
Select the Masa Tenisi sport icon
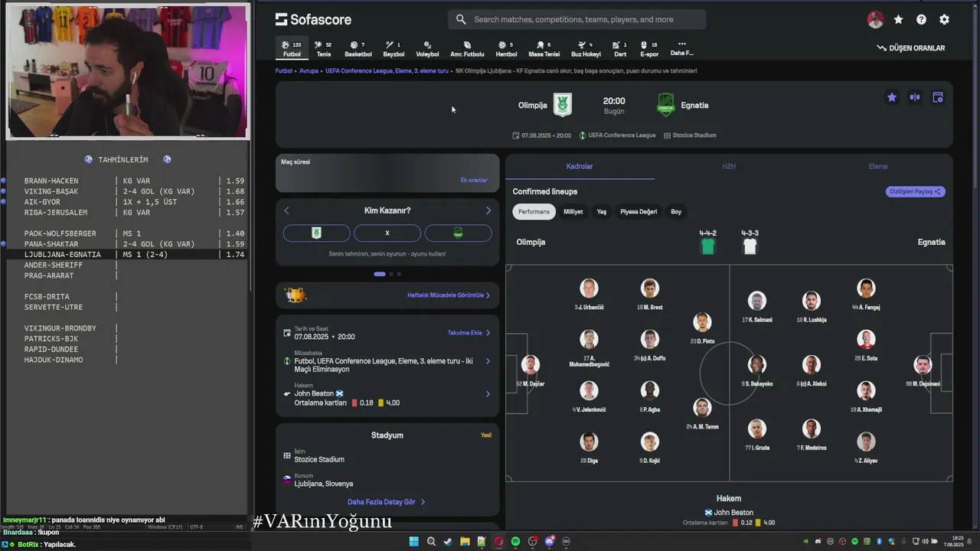[x=544, y=49]
